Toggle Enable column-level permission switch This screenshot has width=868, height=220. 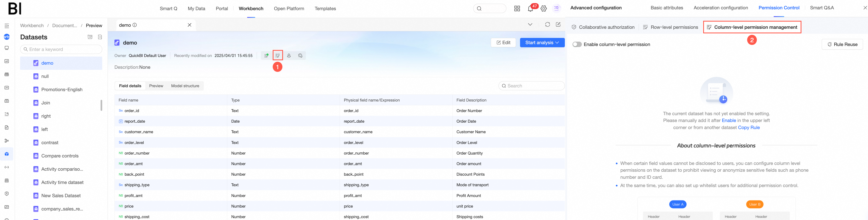[577, 44]
